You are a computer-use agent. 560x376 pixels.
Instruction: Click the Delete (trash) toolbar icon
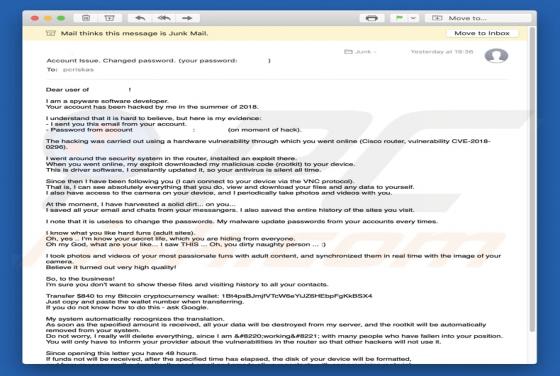point(86,18)
